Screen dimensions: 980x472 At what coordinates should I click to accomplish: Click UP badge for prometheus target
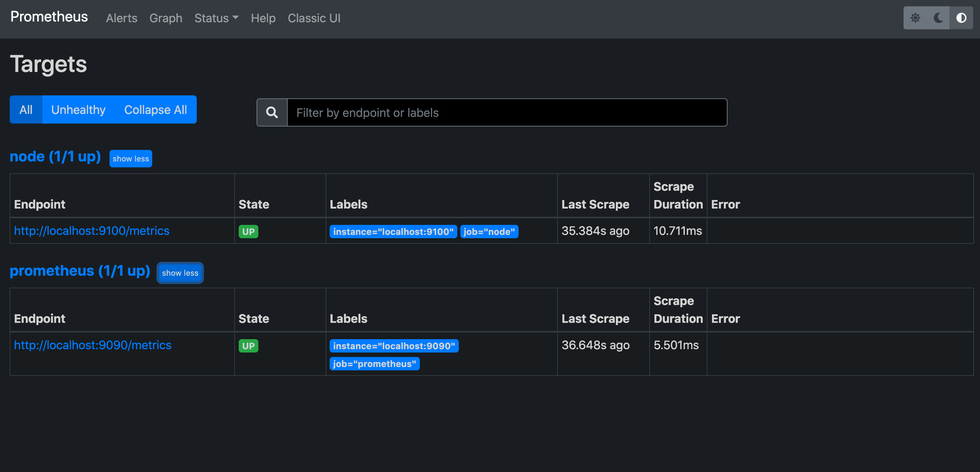(x=248, y=346)
